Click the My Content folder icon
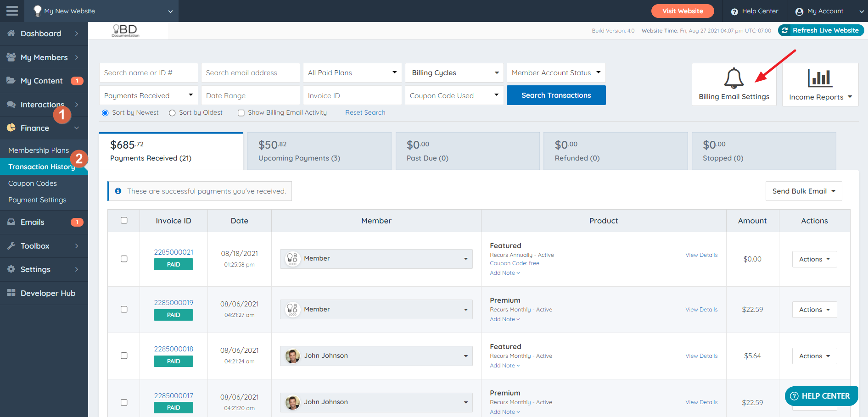868x417 pixels. (x=11, y=80)
